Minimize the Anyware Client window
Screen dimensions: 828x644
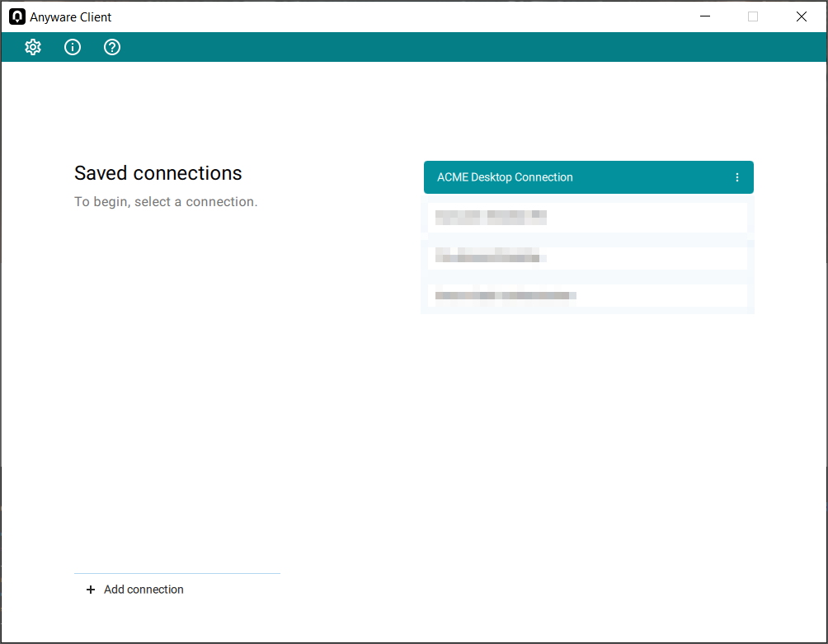point(705,16)
